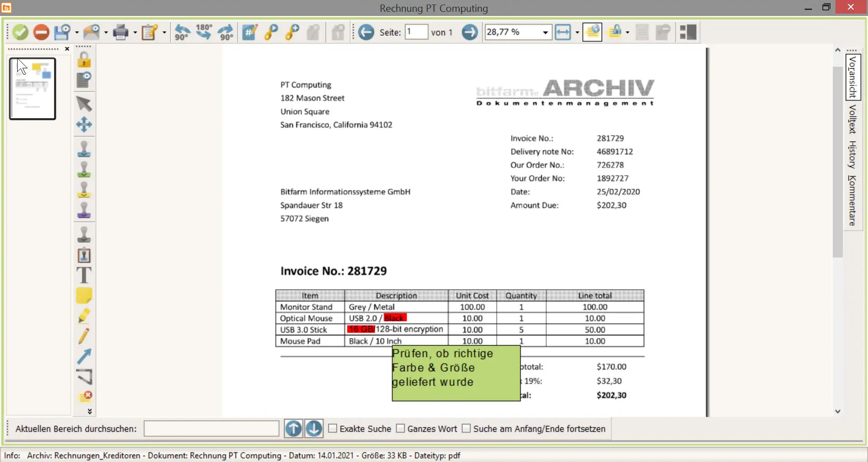This screenshot has height=462, width=868.
Task: Select the polygon line drawing tool
Action: [84, 377]
